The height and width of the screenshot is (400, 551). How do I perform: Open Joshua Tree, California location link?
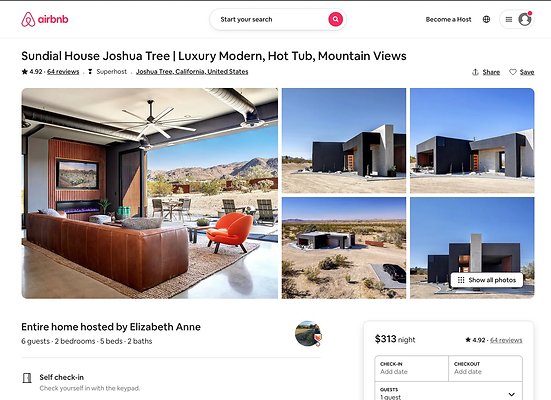point(192,72)
